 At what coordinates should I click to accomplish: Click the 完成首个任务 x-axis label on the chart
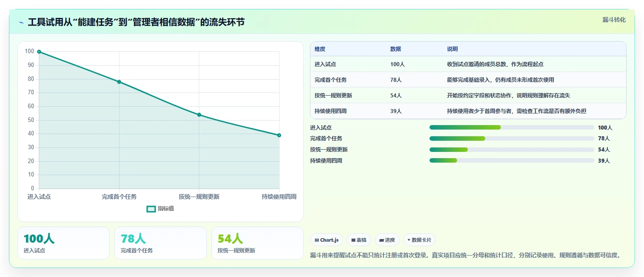[x=119, y=197]
